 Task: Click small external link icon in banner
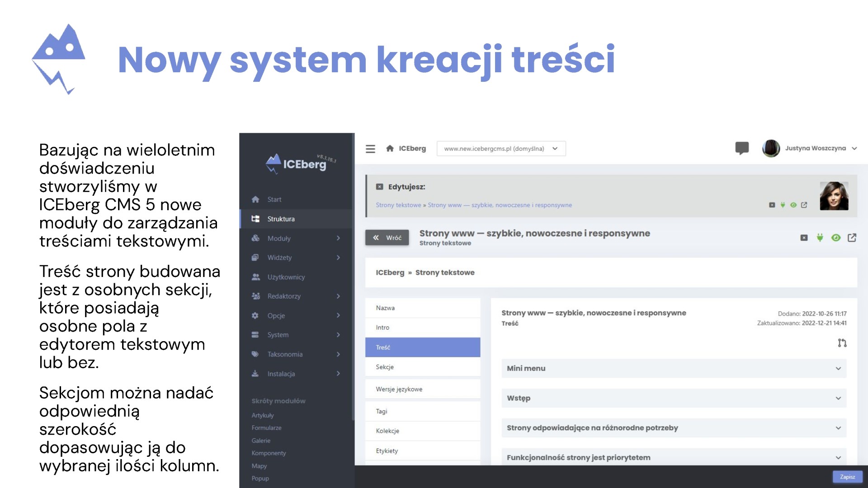(804, 205)
